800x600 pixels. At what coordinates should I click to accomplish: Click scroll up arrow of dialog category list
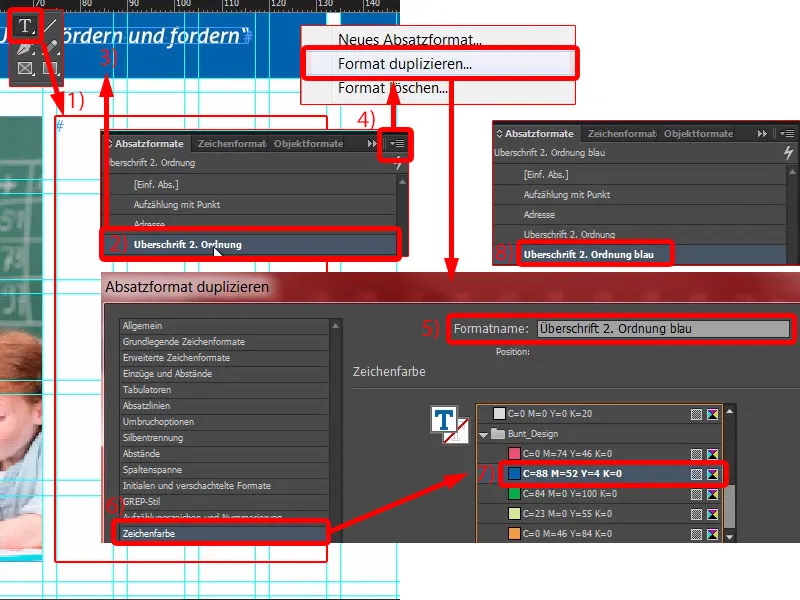pos(335,326)
